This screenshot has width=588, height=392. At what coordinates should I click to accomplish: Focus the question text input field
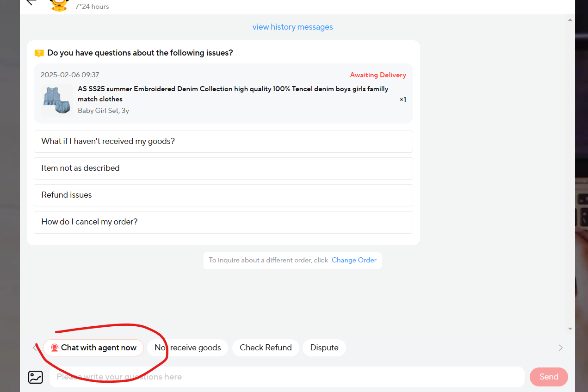click(287, 377)
